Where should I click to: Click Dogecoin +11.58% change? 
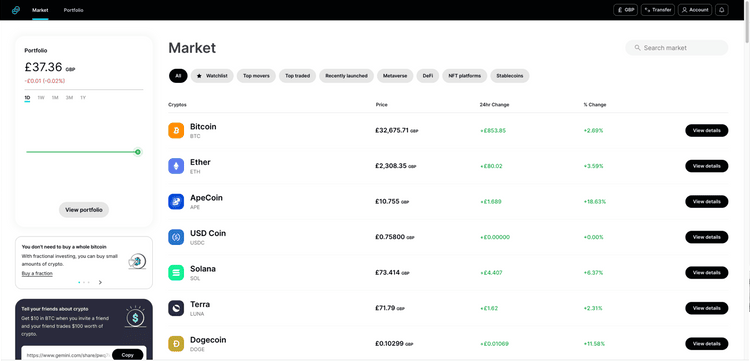[x=595, y=344]
